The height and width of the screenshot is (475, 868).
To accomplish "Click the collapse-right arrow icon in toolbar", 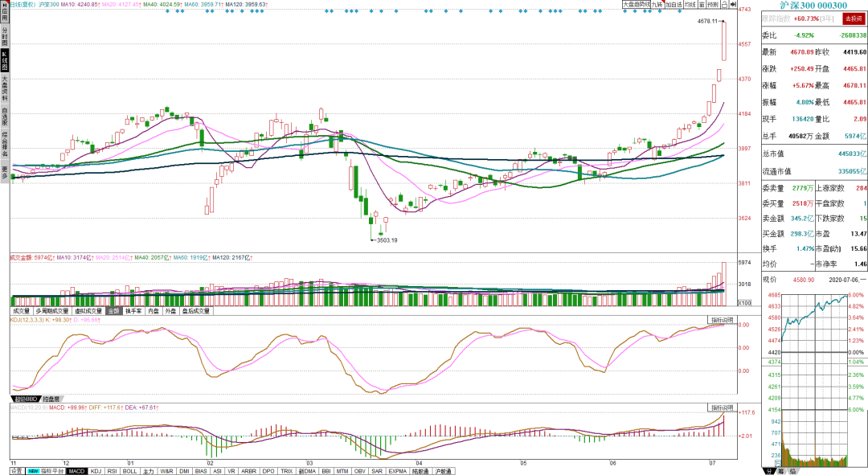I will point(733,5).
